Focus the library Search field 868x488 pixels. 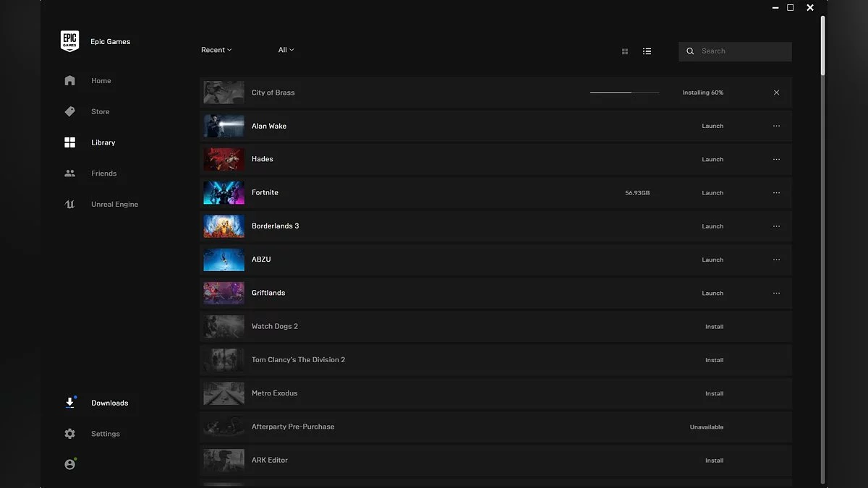tap(735, 51)
